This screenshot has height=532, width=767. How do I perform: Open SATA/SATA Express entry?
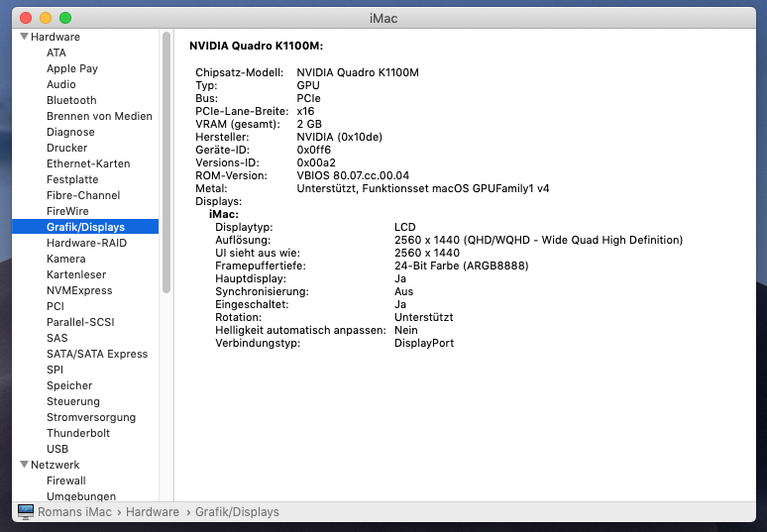tap(97, 354)
